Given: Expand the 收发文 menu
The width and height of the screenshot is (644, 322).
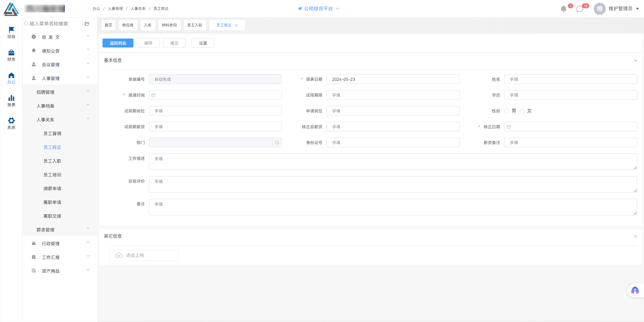Looking at the screenshot, I should point(88,36).
